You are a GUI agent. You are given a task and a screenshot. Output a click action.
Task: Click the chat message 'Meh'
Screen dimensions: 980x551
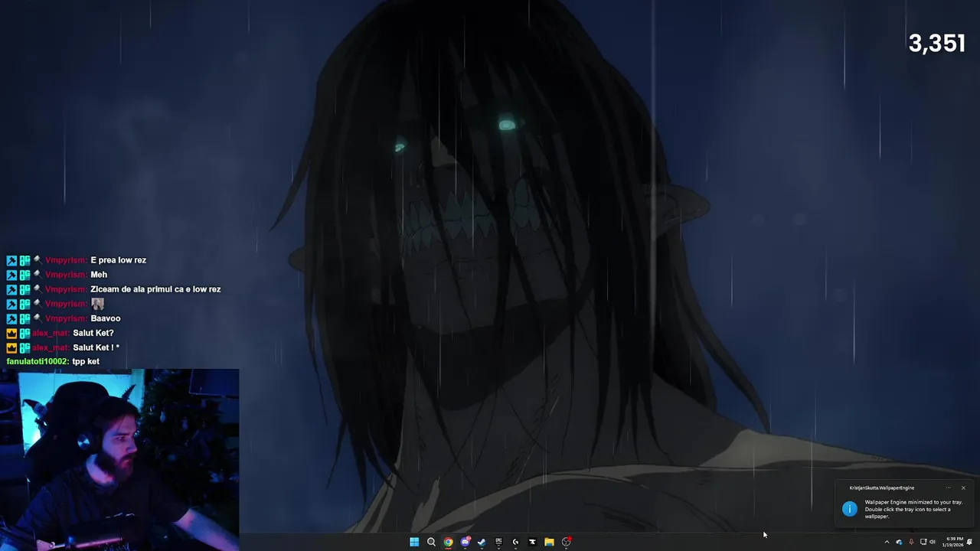point(99,275)
